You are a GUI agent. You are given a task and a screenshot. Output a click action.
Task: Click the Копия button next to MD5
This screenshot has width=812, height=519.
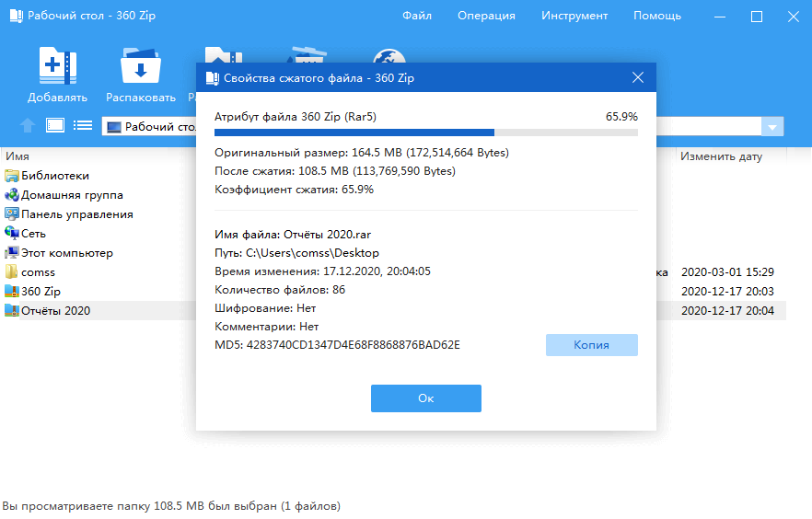591,345
